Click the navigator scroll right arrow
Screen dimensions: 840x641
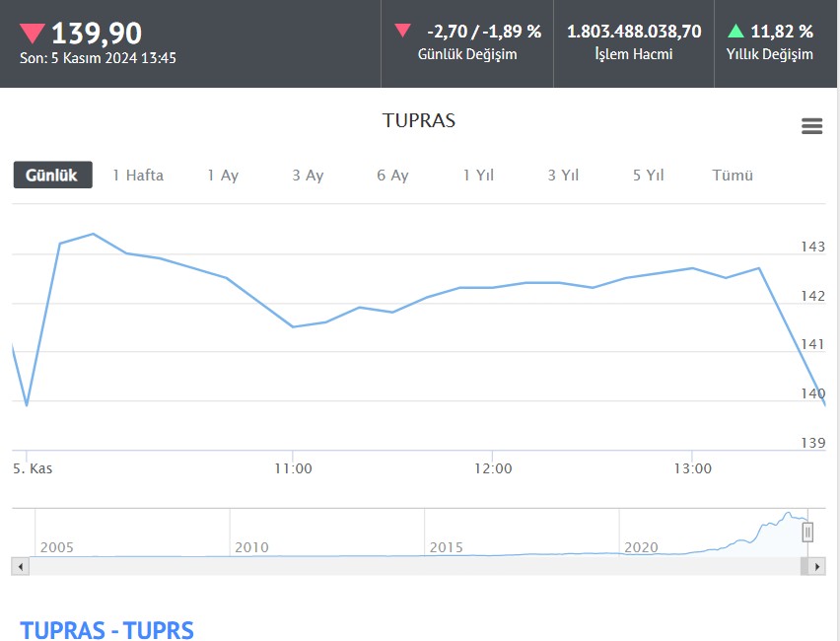(x=817, y=566)
